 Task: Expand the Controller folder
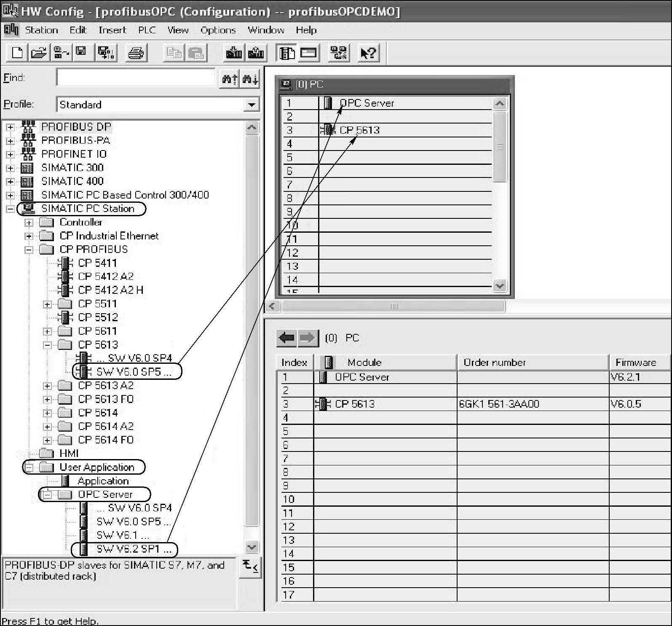(x=29, y=222)
